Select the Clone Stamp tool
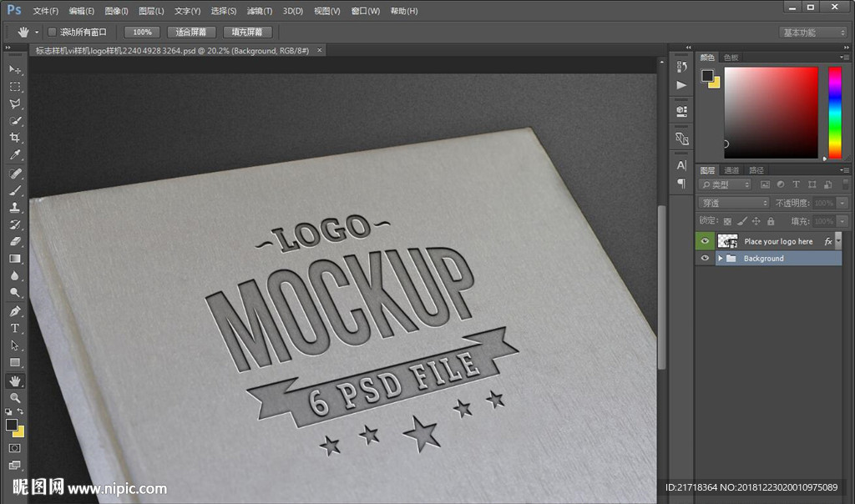 [x=15, y=208]
